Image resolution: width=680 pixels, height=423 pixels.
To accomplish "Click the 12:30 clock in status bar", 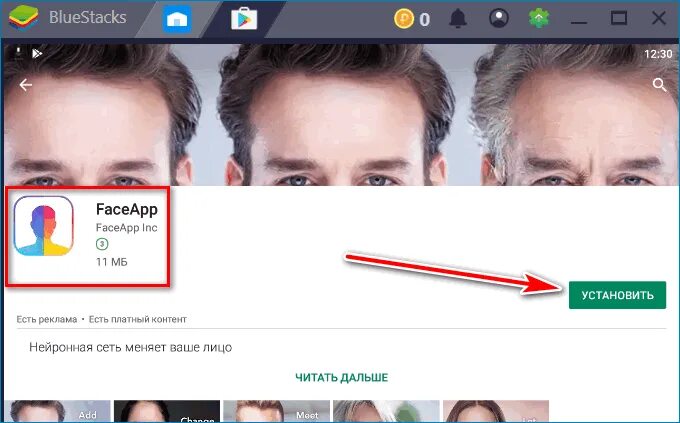I will coord(658,54).
